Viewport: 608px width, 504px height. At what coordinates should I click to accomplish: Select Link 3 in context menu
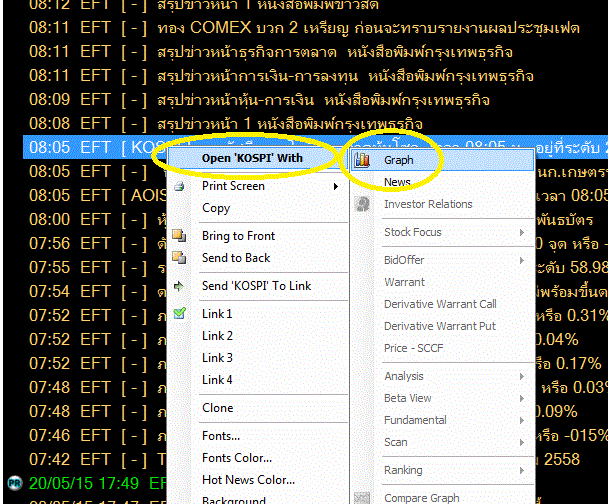217,358
